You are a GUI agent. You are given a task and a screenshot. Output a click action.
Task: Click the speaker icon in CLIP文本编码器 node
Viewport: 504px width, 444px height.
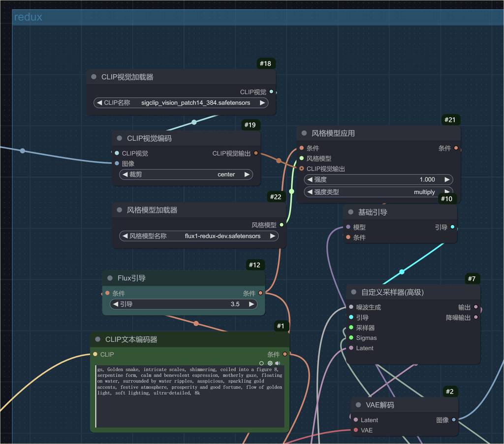[x=278, y=363]
